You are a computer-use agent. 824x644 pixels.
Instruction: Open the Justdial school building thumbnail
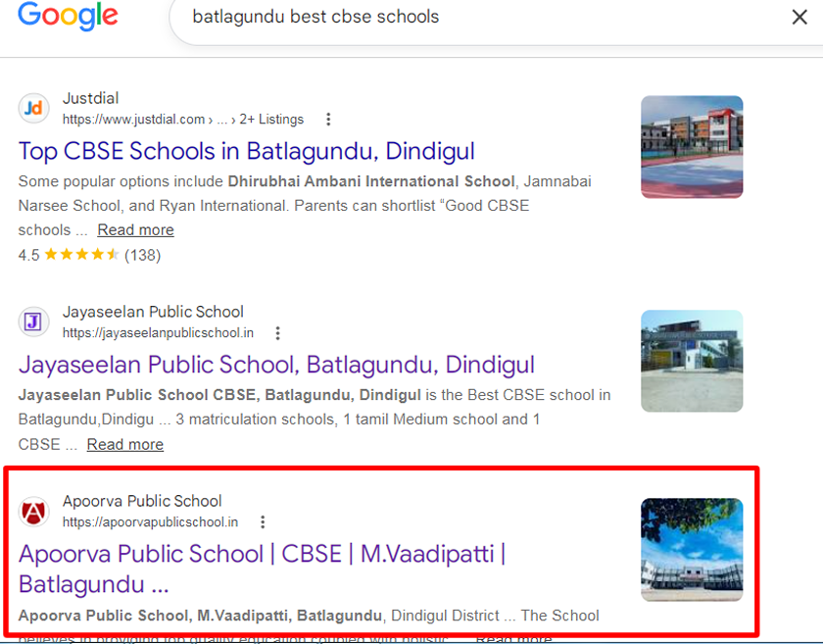(x=692, y=147)
